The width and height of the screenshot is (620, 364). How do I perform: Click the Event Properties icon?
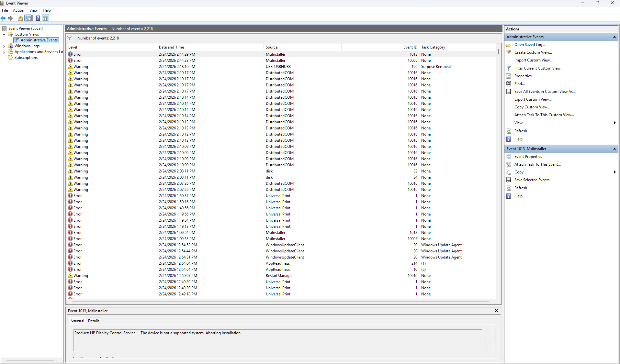click(509, 157)
